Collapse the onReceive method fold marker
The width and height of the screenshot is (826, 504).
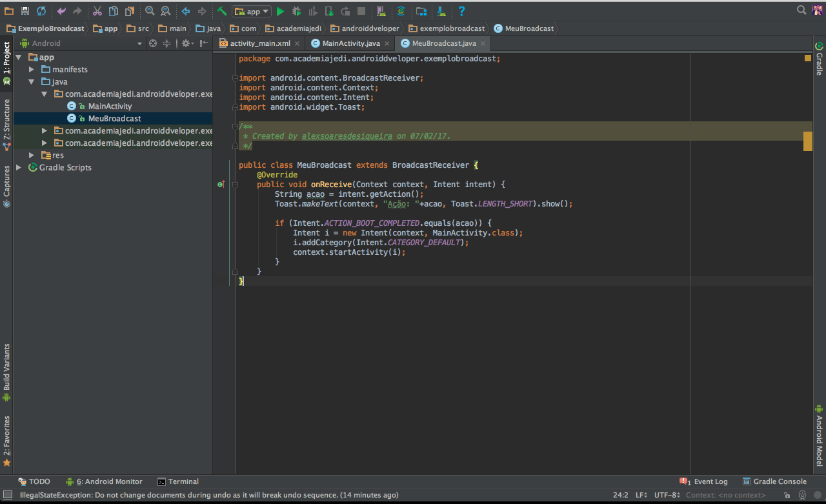tap(236, 185)
